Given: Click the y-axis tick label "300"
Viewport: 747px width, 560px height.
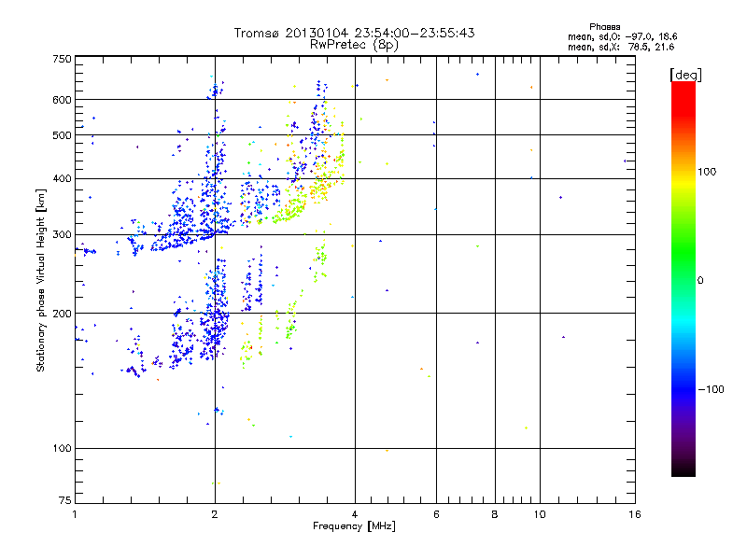Looking at the screenshot, I should (62, 235).
